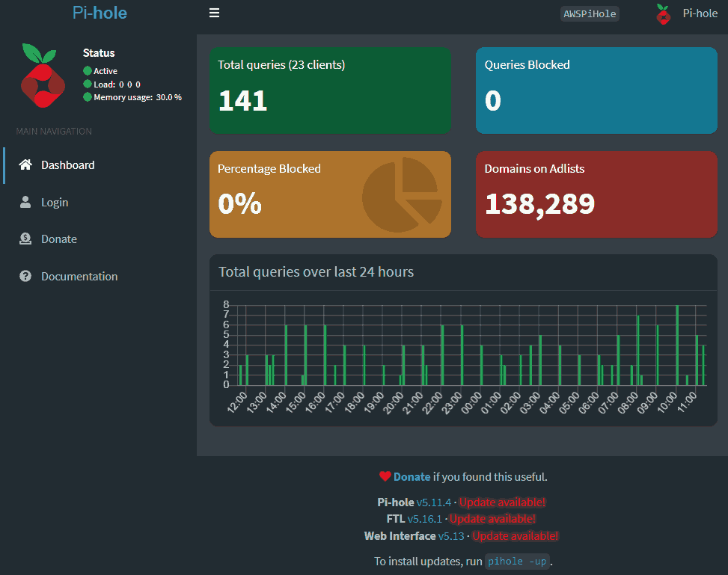Click the 138,289 domains count
The image size is (728, 575).
click(539, 204)
